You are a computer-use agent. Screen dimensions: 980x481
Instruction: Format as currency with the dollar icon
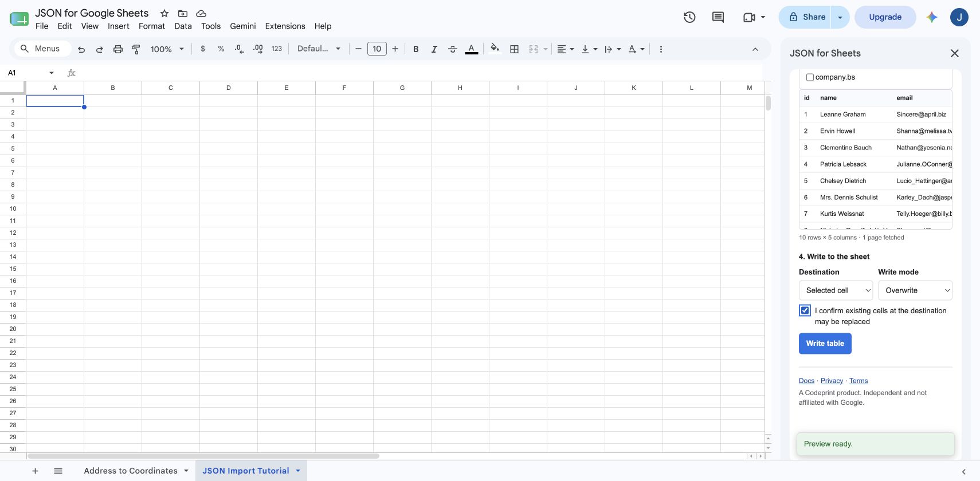203,49
